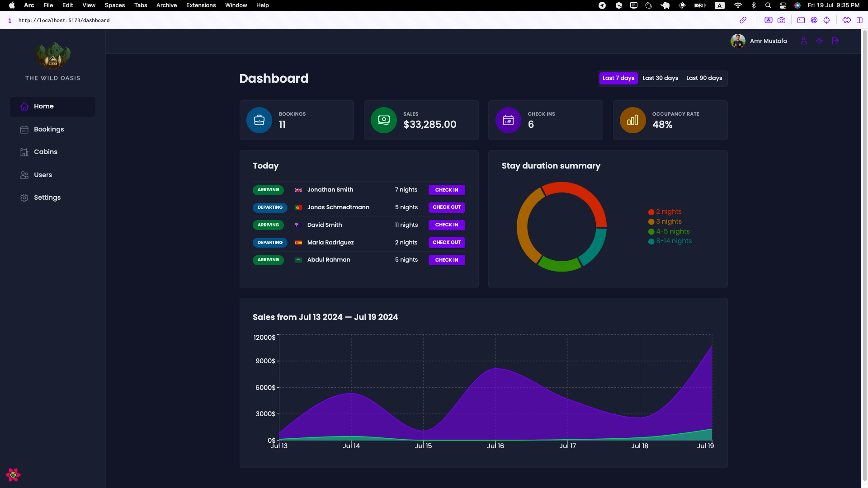Click the green Sales banknote icon
The image size is (868, 488).
click(383, 120)
